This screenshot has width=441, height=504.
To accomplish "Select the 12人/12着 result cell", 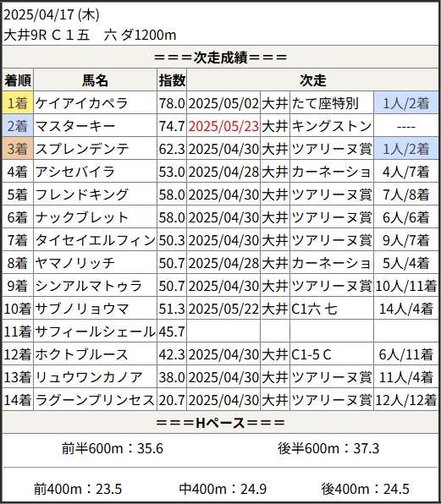I will pos(406,400).
